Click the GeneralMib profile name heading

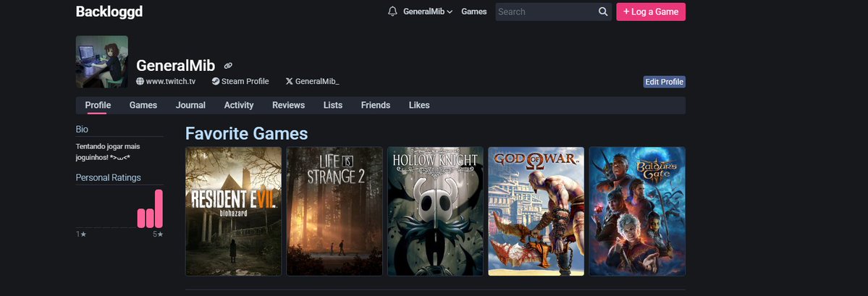point(175,66)
